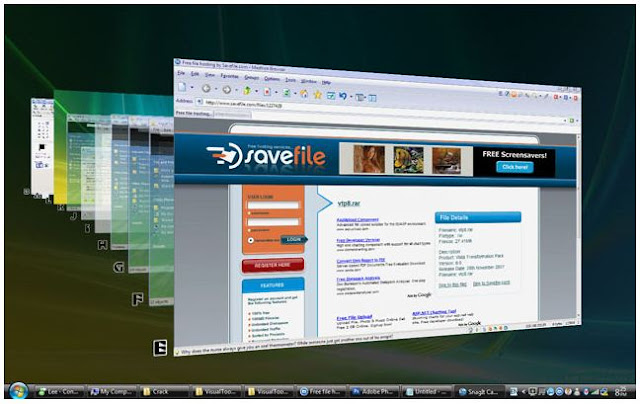This screenshot has height=404, width=640.
Task: Open the Edit menu in Maxthon
Action: pos(195,74)
